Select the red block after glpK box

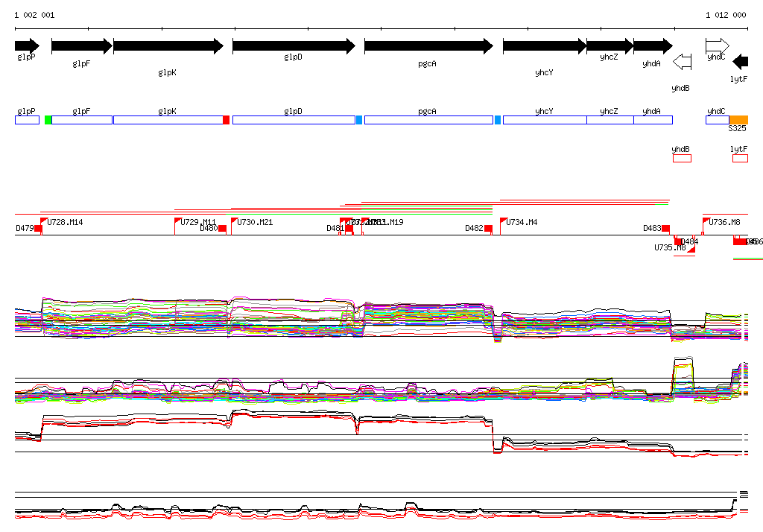(227, 120)
